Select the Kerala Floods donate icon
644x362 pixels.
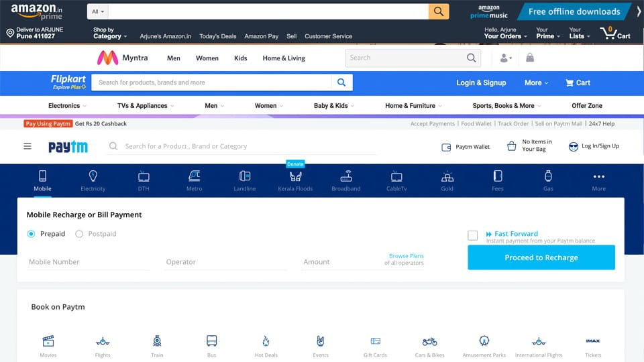point(295,176)
